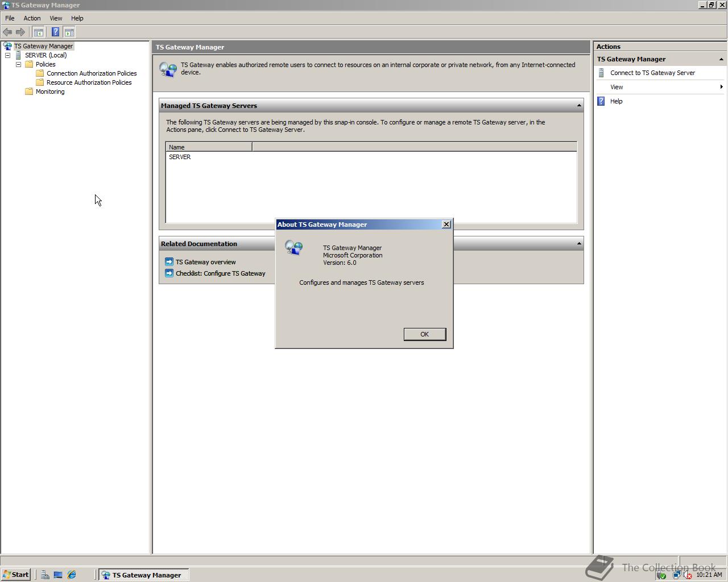This screenshot has height=582, width=728.
Task: Collapse the TS Gateway Manager actions group
Action: pos(721,59)
